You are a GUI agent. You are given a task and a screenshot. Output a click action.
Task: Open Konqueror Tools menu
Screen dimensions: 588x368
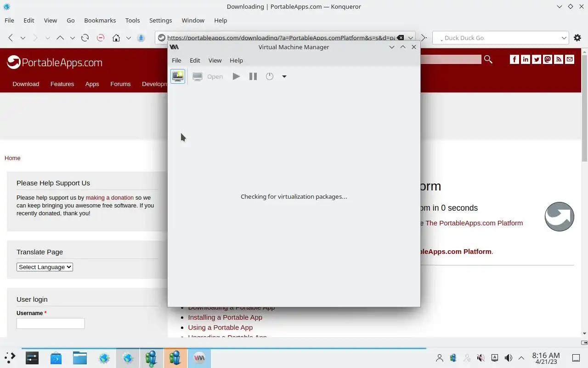132,20
